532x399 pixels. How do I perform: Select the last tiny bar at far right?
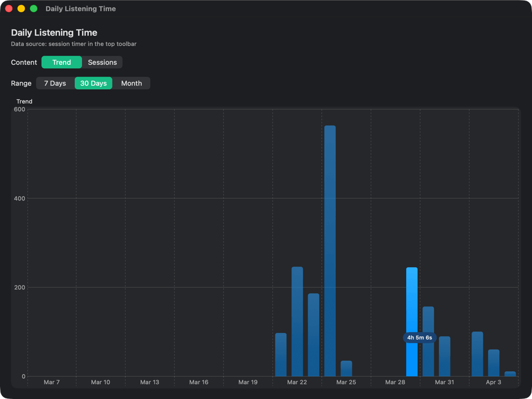(510, 374)
